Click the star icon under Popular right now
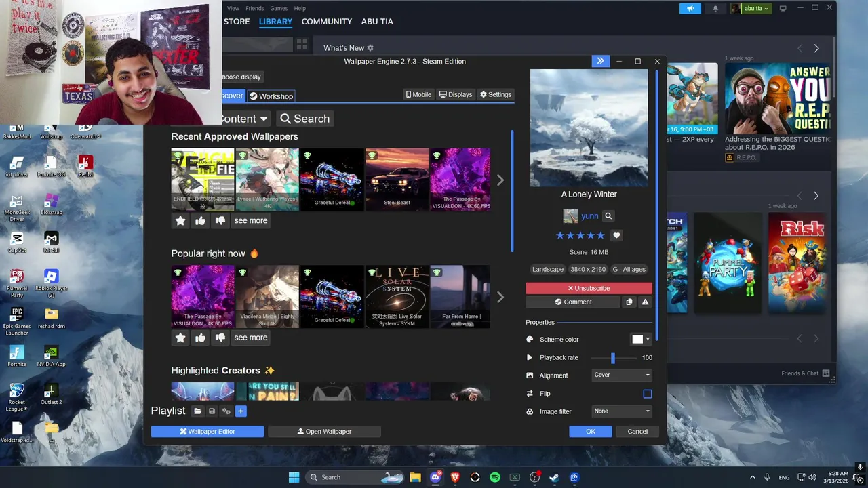The width and height of the screenshot is (868, 488). 180,338
